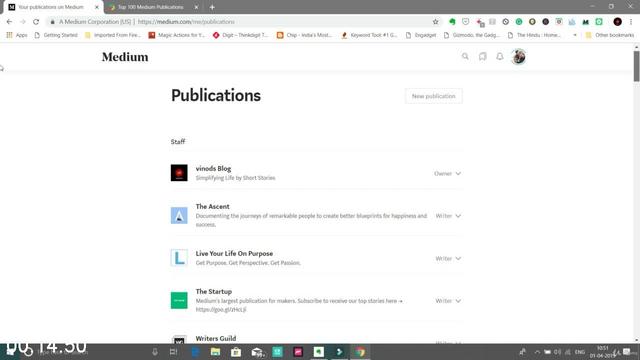Image resolution: width=640 pixels, height=360 pixels.
Task: Switch to the Top 100 Medium Publications tab
Action: coord(150,7)
